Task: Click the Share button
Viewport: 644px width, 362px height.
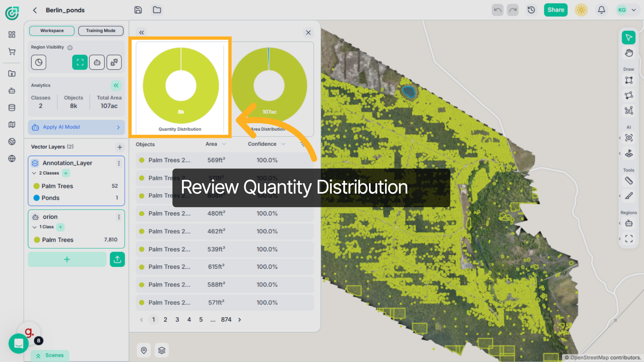Action: click(556, 10)
